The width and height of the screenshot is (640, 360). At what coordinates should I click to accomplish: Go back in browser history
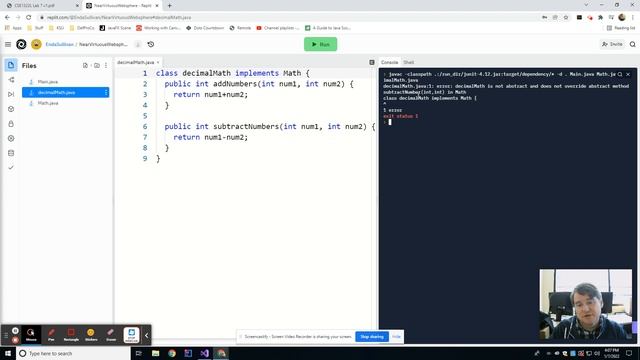[x=7, y=17]
